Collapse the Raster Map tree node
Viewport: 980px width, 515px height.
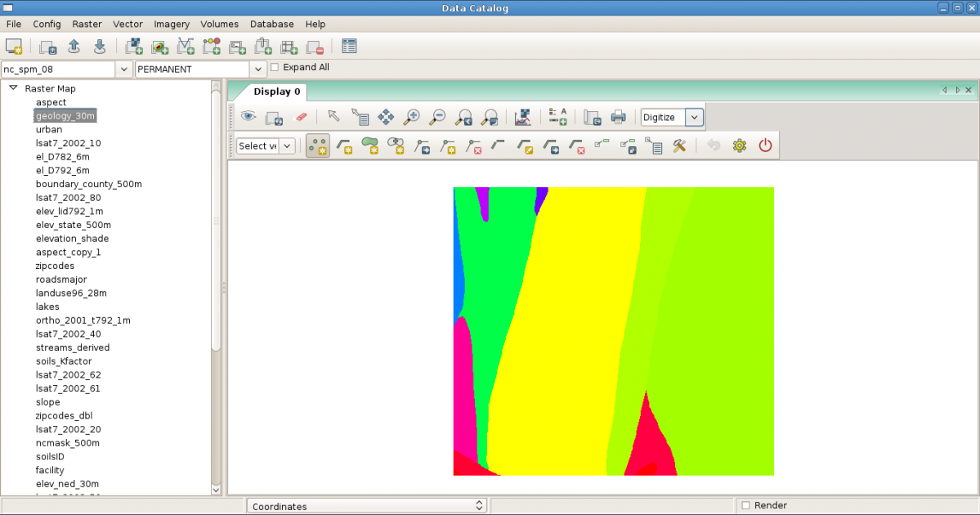[13, 88]
